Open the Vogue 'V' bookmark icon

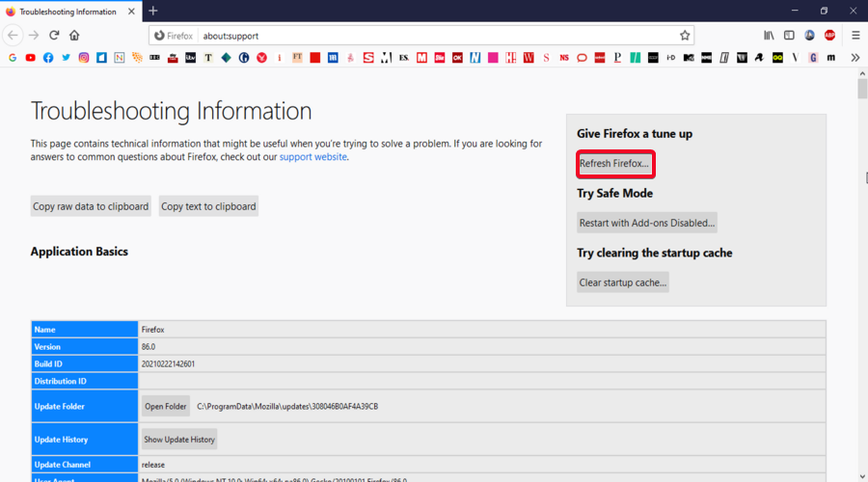796,58
